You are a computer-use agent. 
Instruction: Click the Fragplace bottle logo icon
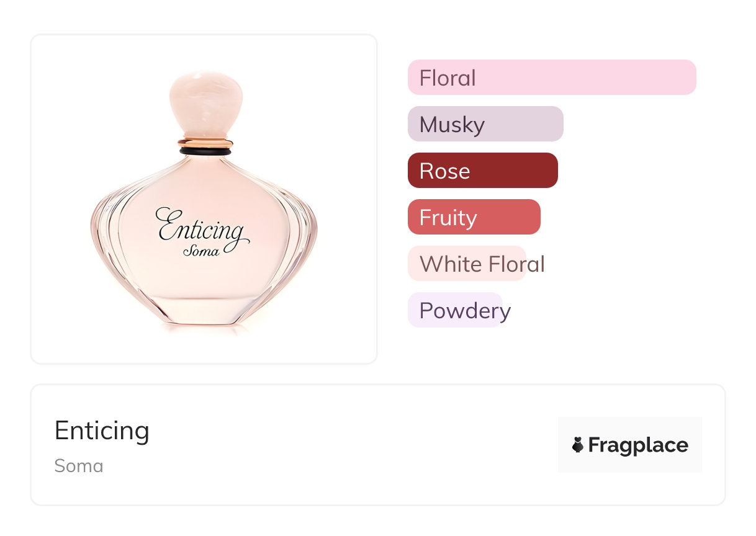(x=578, y=445)
